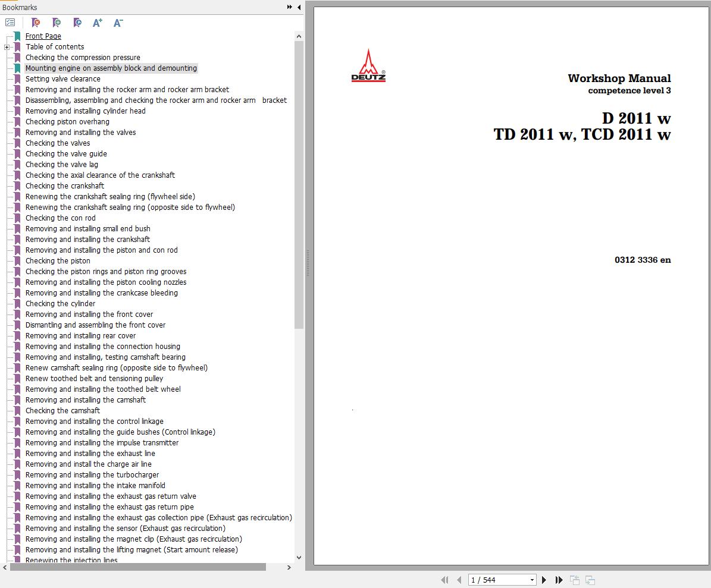
Task: Click the bookmarks horizontal scroll left arrow
Action: [x=5, y=567]
